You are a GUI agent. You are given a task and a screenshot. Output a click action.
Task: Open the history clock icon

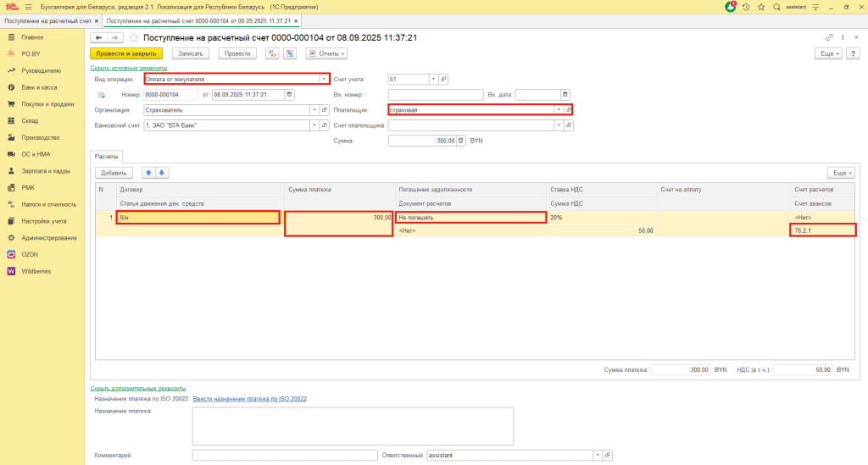pos(746,7)
